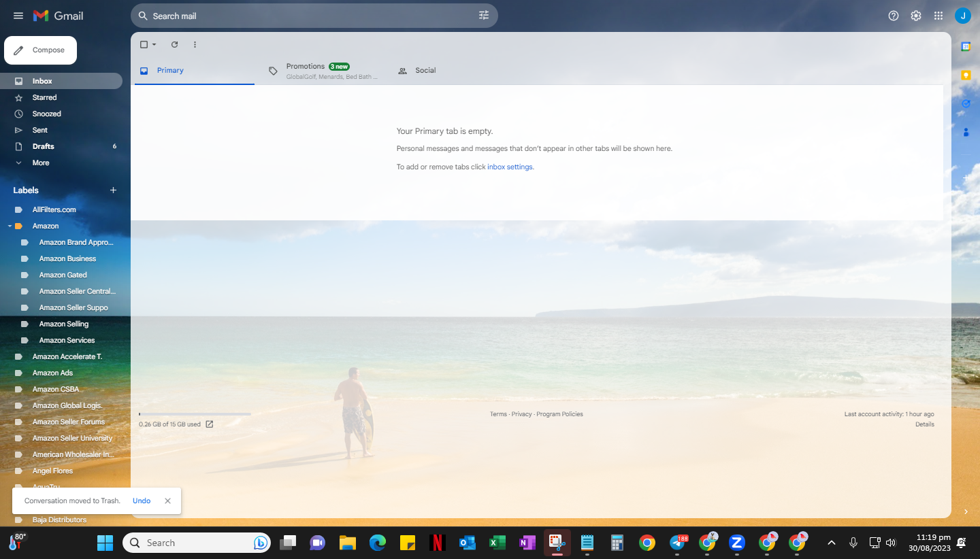
Task: Open Google Keep in the side panel
Action: click(x=966, y=75)
